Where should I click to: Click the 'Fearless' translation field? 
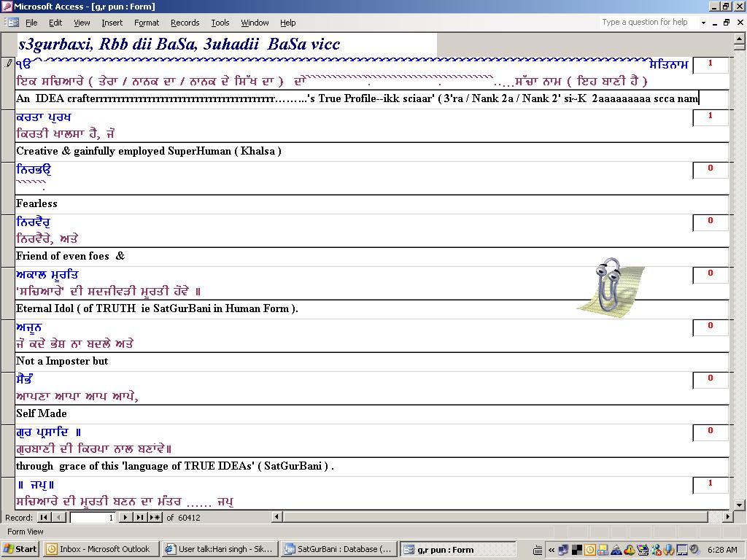[372, 204]
